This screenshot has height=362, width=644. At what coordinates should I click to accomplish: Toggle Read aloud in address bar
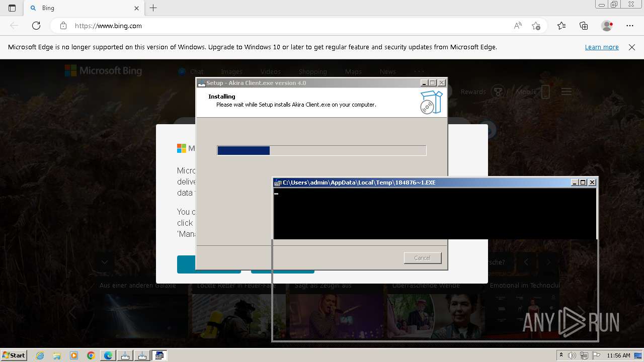(x=518, y=26)
